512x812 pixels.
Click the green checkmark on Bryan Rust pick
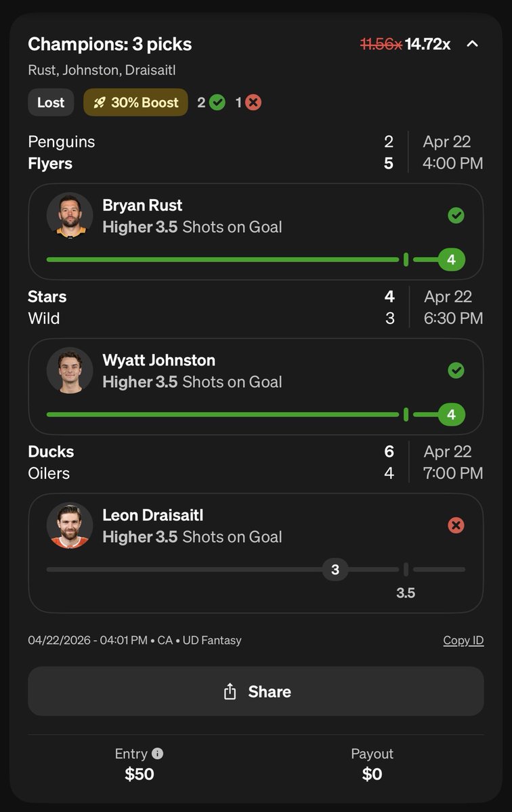[x=456, y=215]
